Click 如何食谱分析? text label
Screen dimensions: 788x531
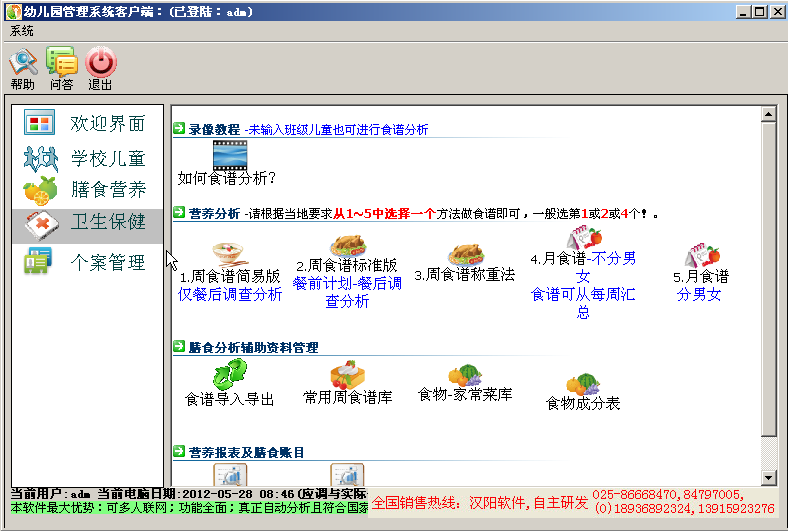click(227, 178)
